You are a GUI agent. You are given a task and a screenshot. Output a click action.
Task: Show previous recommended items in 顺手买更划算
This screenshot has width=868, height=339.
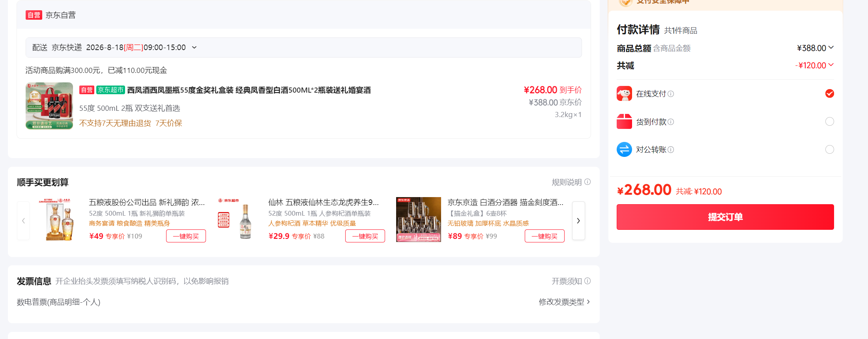pyautogui.click(x=23, y=221)
